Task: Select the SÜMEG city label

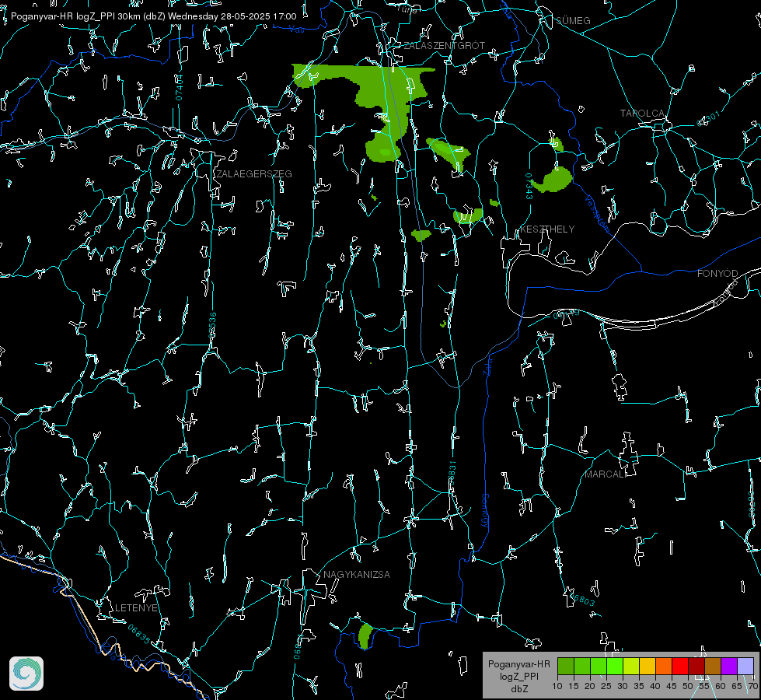Action: point(573,21)
